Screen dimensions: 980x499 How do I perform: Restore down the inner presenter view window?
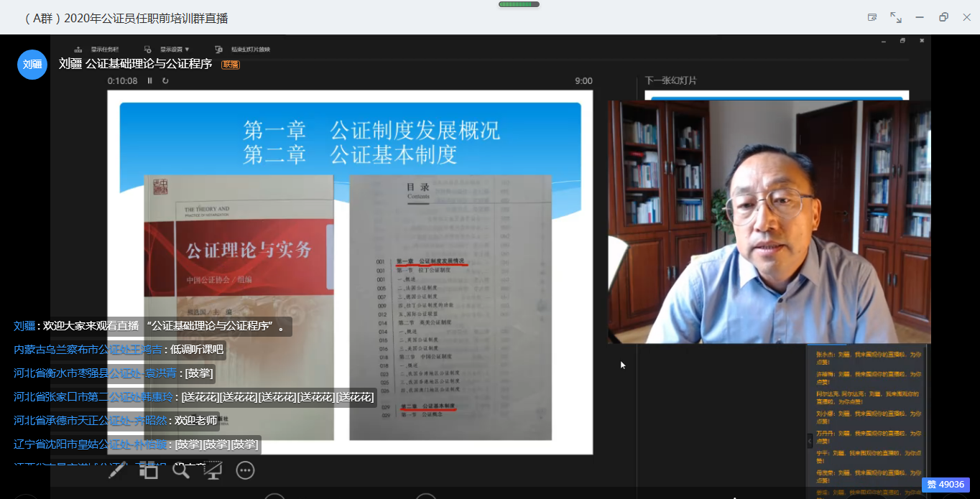[x=902, y=41]
